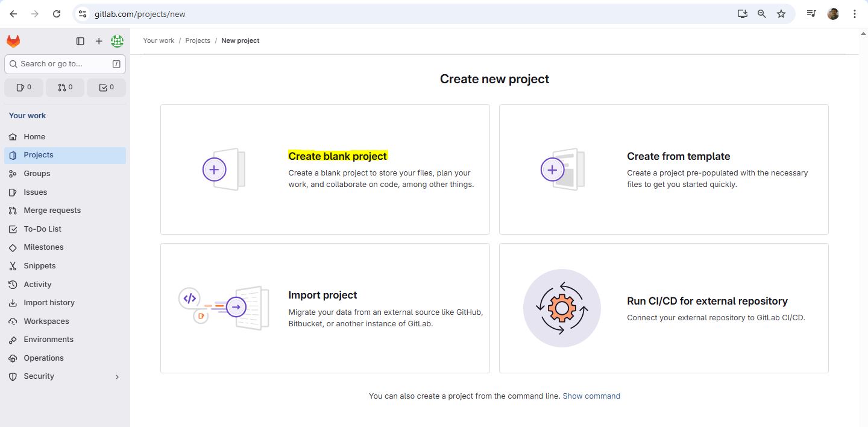The height and width of the screenshot is (427, 868).
Task: Toggle the sidebar collapse icon
Action: 80,41
